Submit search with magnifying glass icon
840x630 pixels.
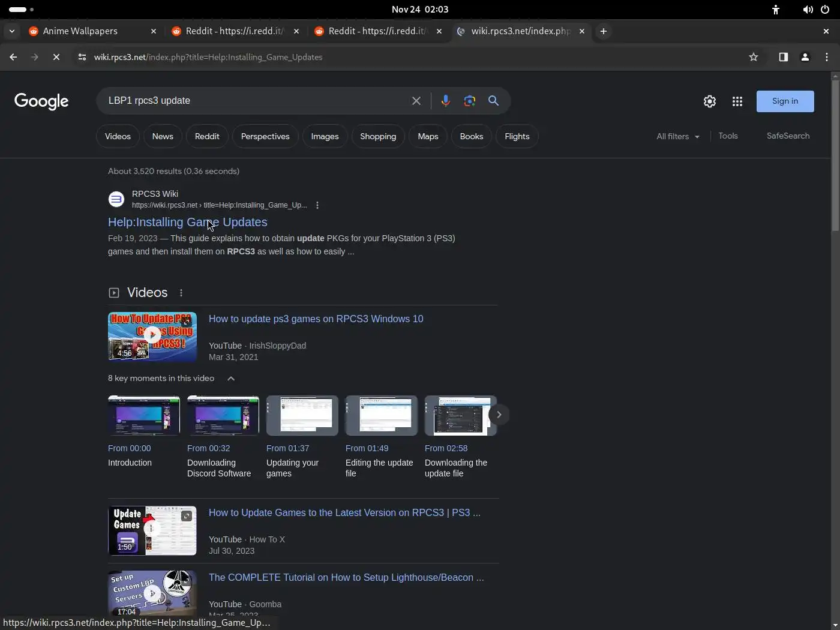pos(493,101)
